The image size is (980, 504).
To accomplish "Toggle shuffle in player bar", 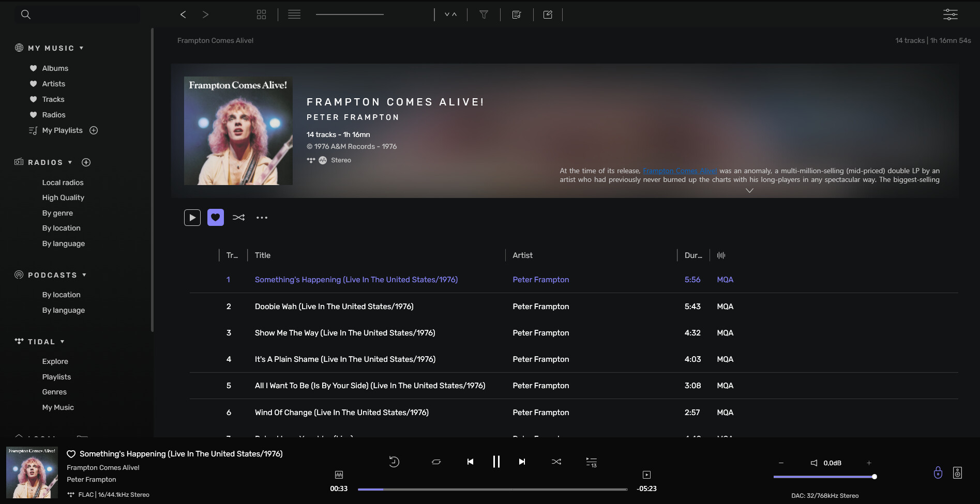I will click(x=556, y=462).
